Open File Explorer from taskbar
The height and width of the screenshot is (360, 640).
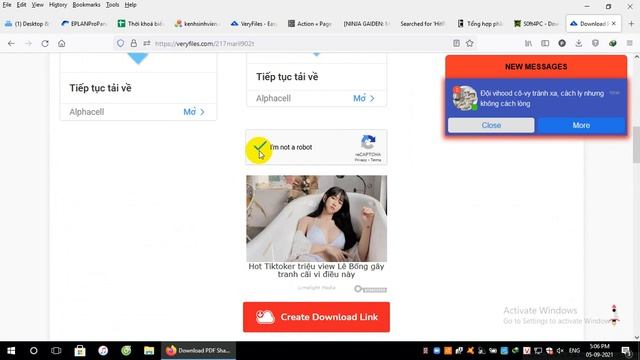[149, 351]
